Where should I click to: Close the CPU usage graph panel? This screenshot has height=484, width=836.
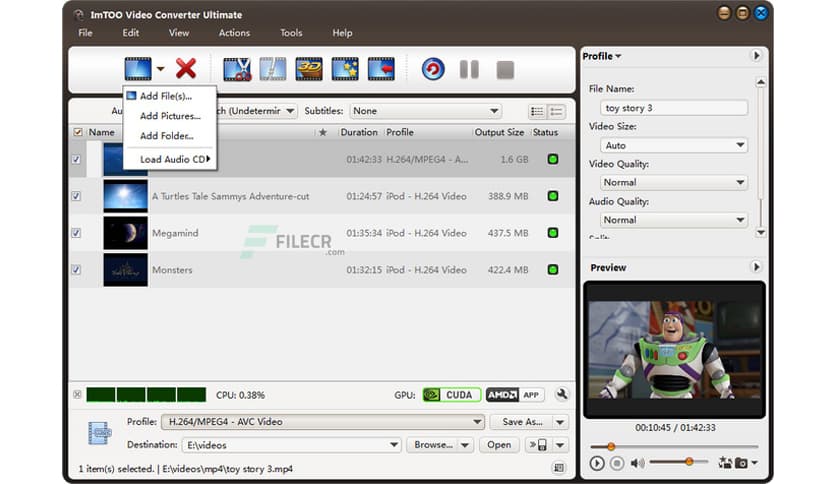[x=77, y=394]
